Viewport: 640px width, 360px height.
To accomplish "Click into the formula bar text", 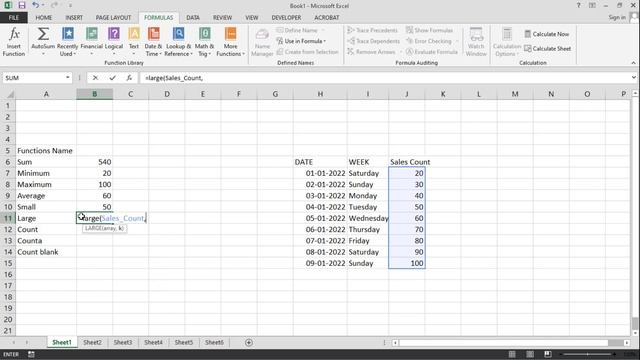I will click(384, 78).
